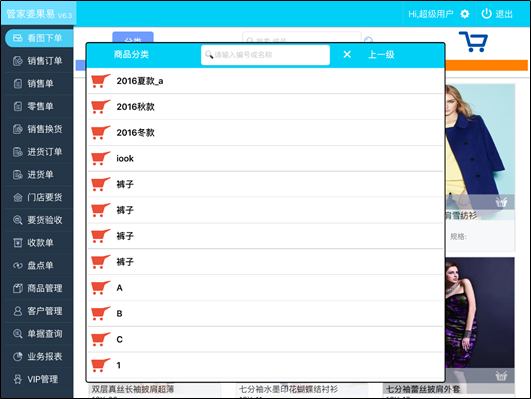Open 进货订单 in the sidebar
The width and height of the screenshot is (531, 399).
pos(39,151)
